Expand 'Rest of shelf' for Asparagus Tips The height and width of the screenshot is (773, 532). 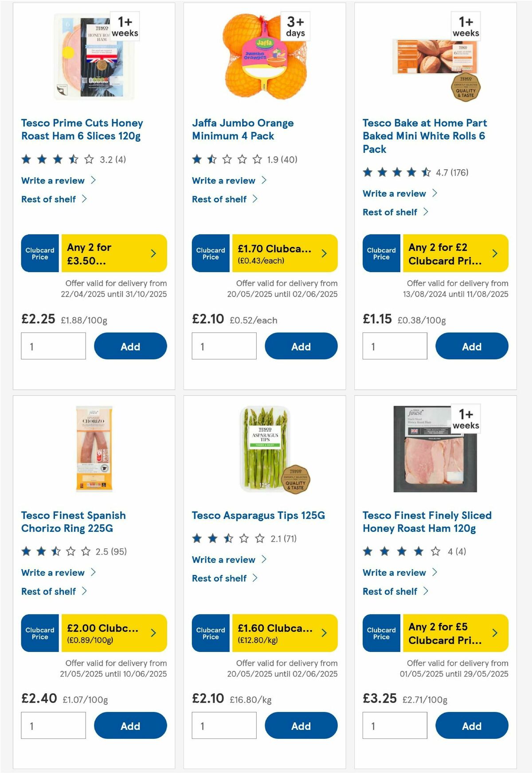tap(219, 578)
